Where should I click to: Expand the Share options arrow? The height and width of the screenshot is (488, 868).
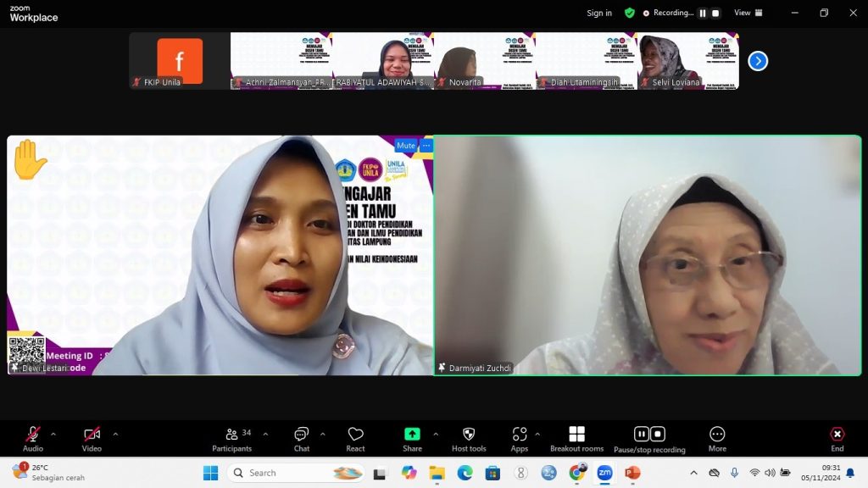436,434
